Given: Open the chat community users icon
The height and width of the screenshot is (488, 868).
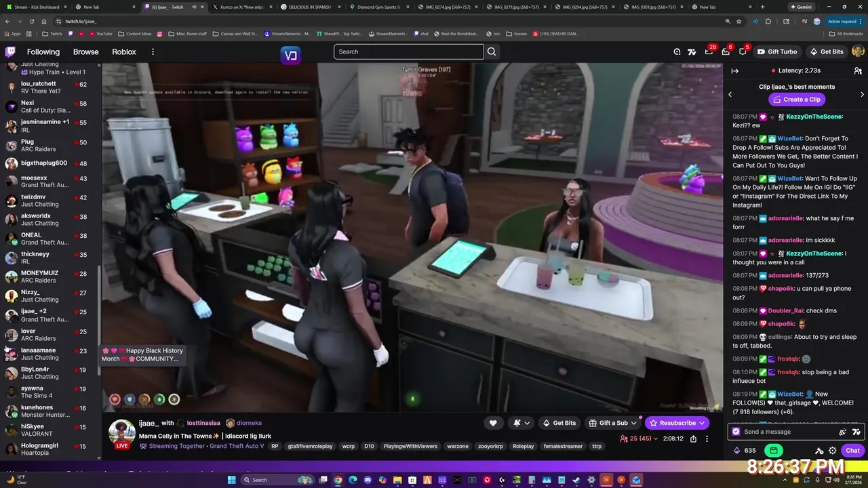Looking at the screenshot, I should pos(858,70).
